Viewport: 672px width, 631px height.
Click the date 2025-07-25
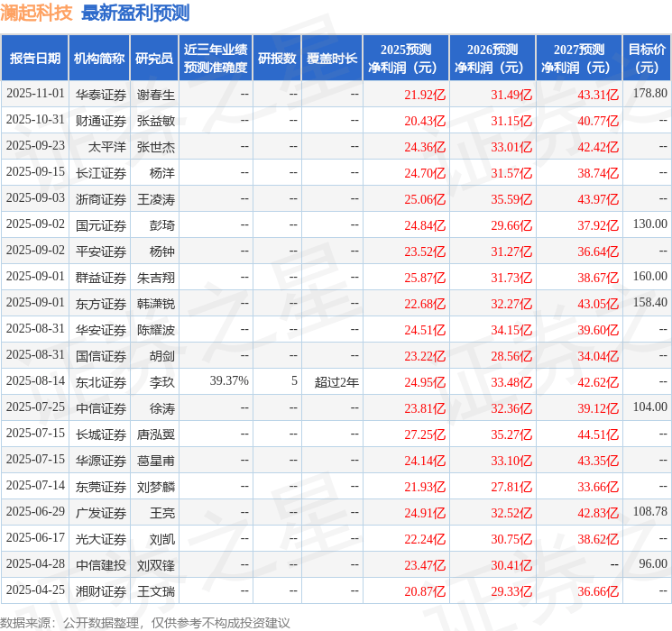pos(35,407)
